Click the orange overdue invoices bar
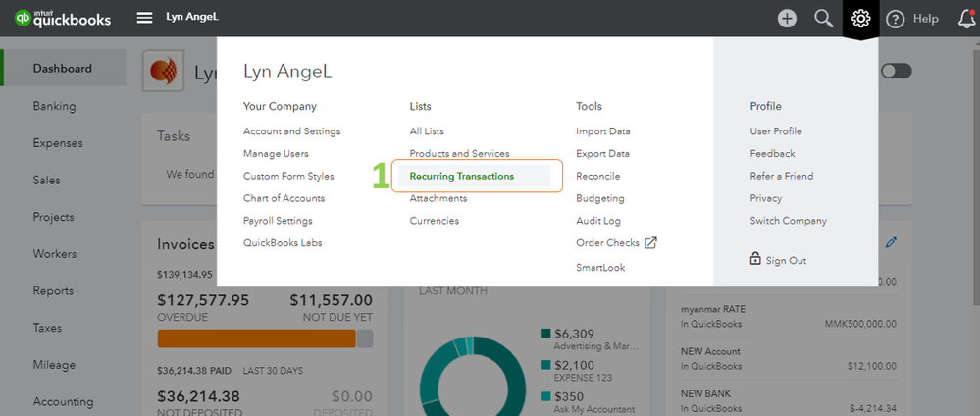 257,338
